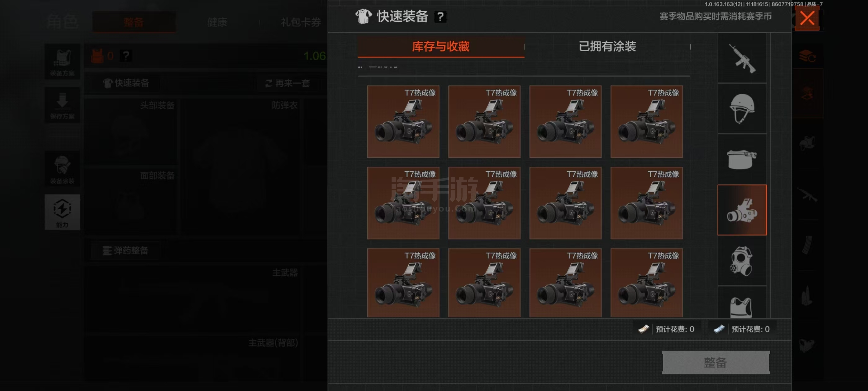Click the quick-equip shirt icon in header
Screen dimensions: 868x391
point(363,16)
